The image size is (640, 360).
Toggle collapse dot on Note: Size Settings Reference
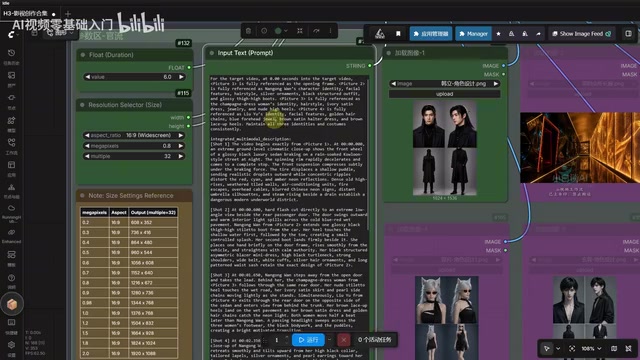(x=82, y=196)
